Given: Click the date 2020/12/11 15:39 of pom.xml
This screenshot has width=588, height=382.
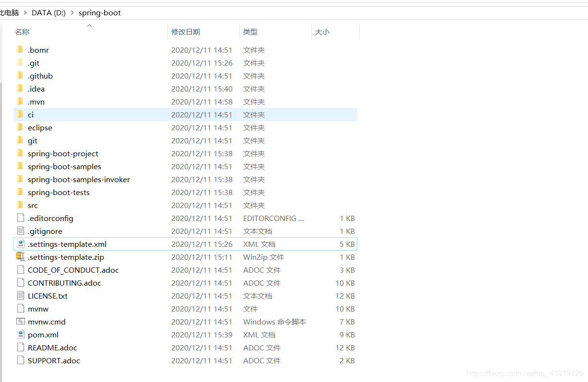Looking at the screenshot, I should 202,335.
